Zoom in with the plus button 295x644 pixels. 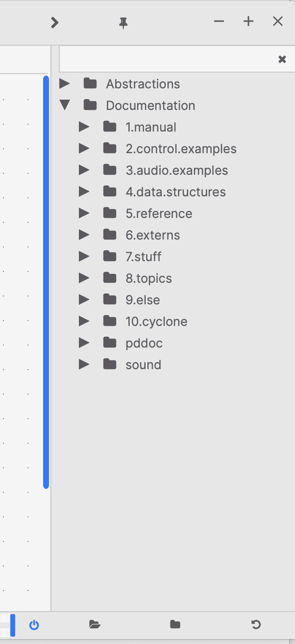pyautogui.click(x=248, y=21)
